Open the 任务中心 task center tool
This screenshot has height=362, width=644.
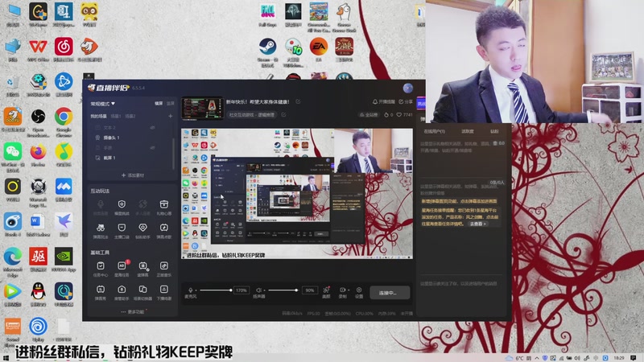coord(101,269)
